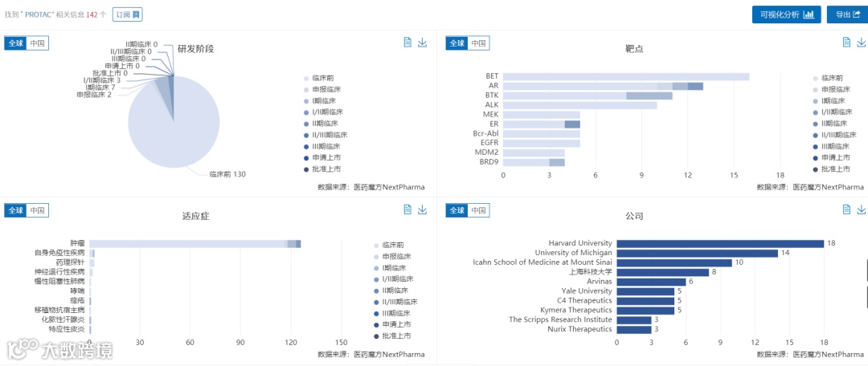Click the Yale University bar

pos(645,291)
